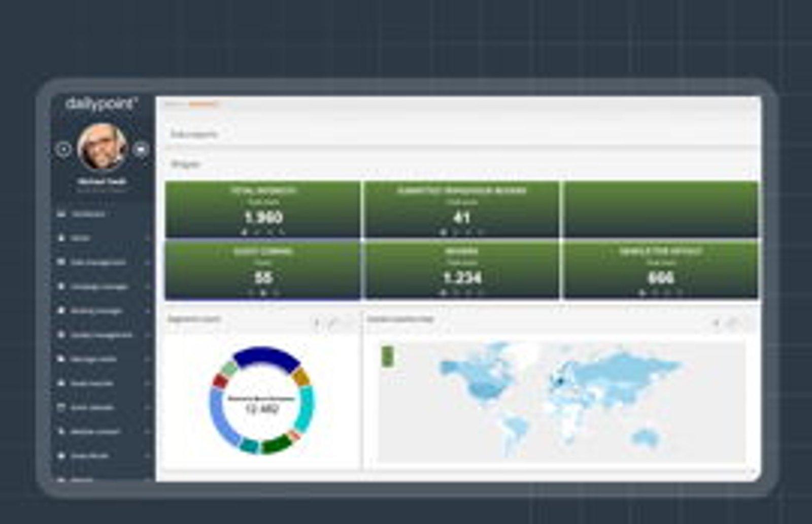Click the round icon left of profile photo
The height and width of the screenshot is (524, 812).
coord(63,149)
